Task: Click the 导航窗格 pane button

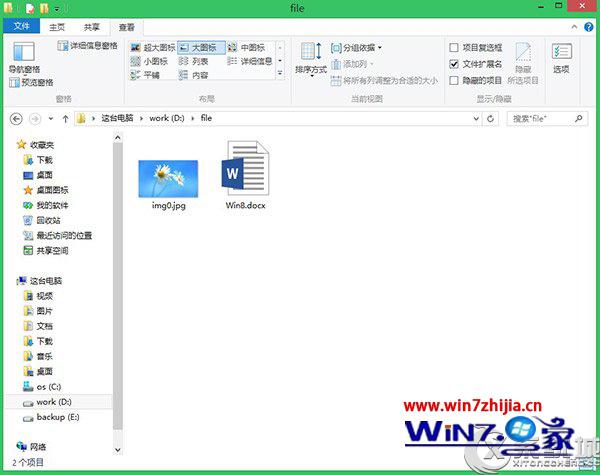Action: [24, 57]
